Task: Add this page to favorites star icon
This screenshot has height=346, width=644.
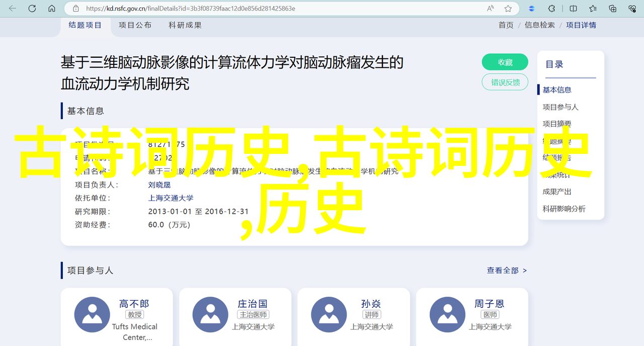Action: tap(508, 9)
